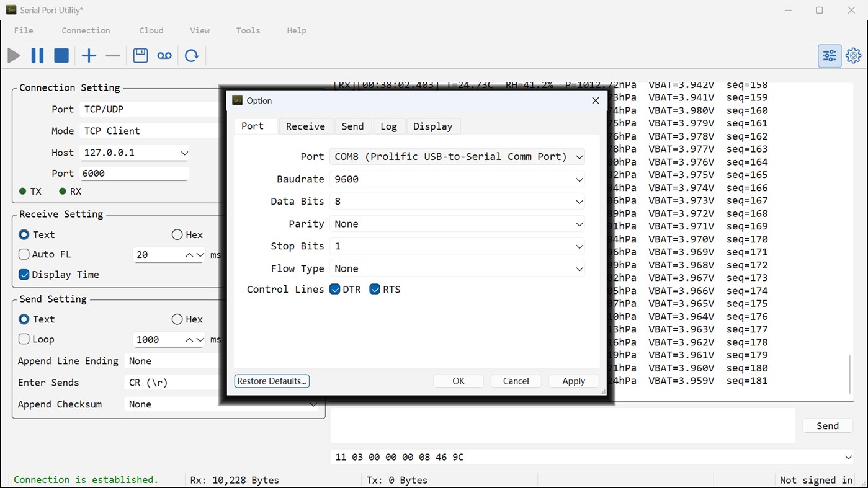
Task: Click the send message text area
Action: pos(563,425)
